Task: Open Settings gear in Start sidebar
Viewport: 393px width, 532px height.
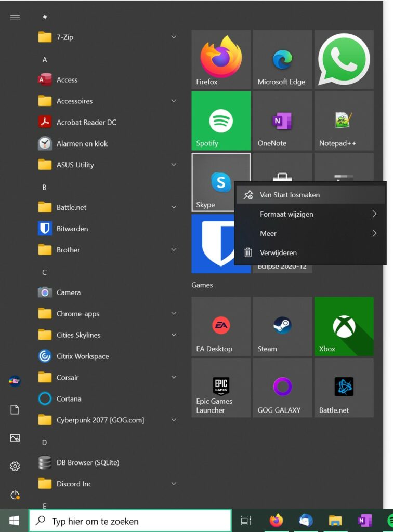Action: pyautogui.click(x=15, y=466)
